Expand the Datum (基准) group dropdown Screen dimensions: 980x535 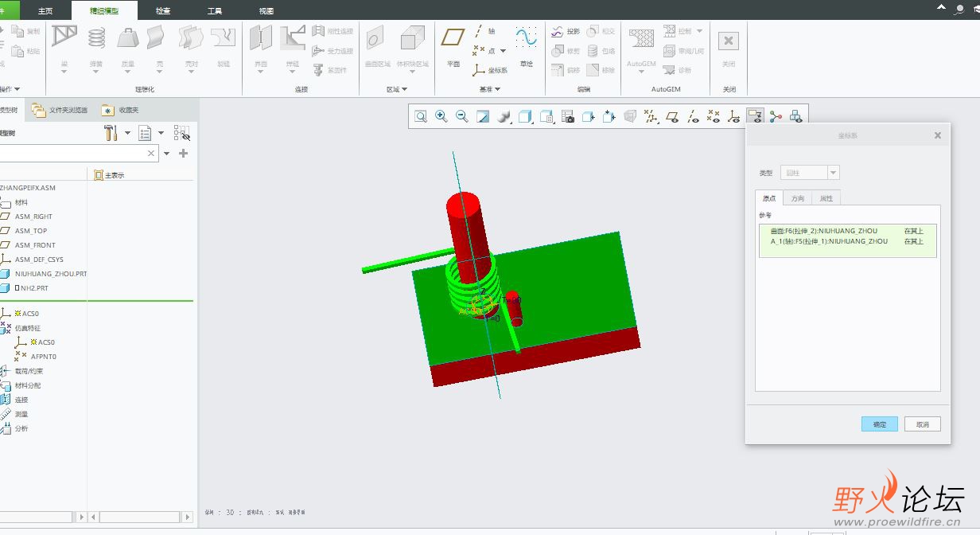tap(490, 89)
